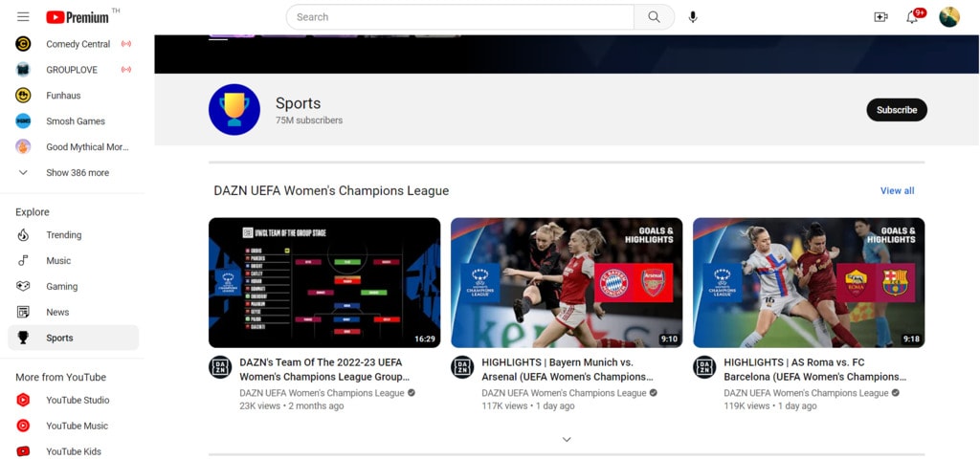
Task: Open GROUPLOVE subscription
Action: [x=73, y=69]
